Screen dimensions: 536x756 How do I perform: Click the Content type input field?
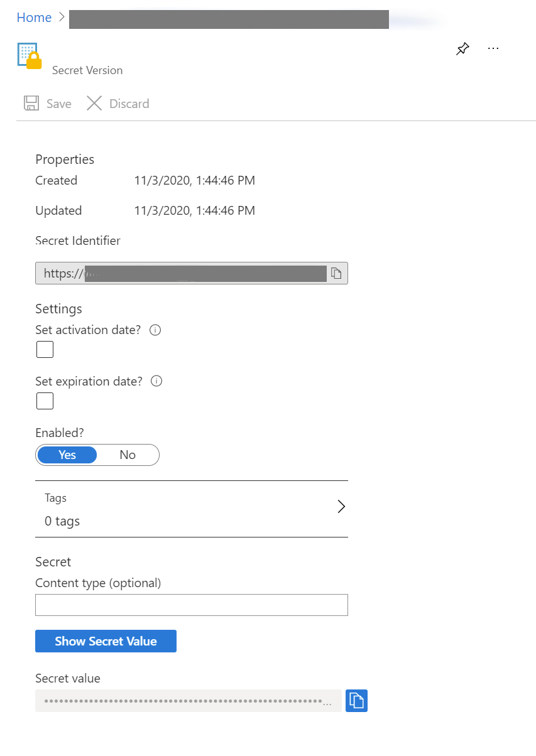pos(191,605)
